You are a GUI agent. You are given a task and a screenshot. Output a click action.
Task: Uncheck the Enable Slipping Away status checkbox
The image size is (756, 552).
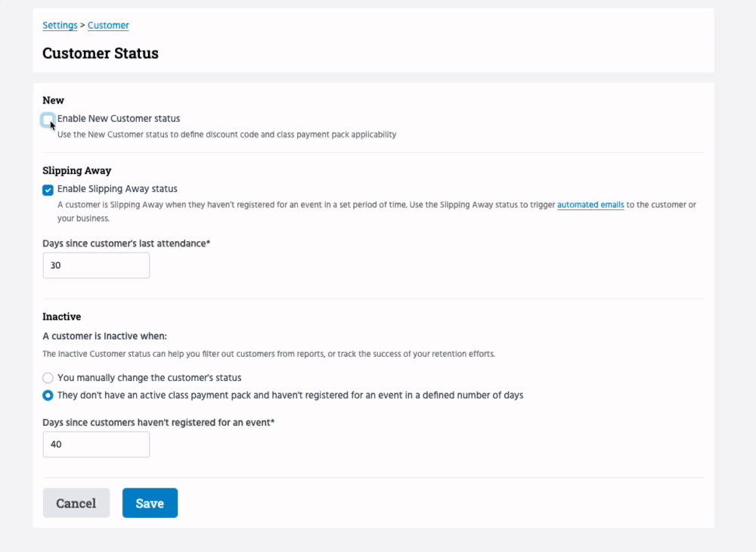point(48,190)
